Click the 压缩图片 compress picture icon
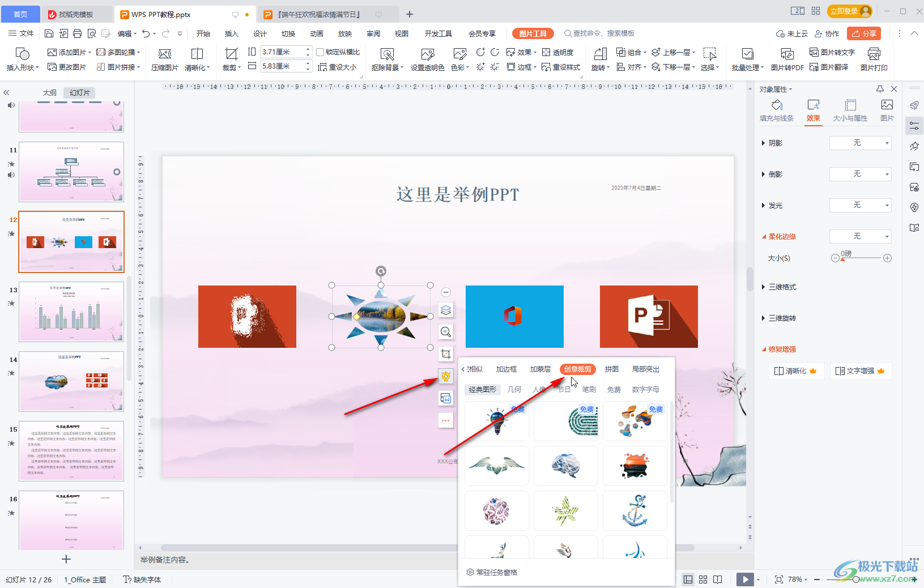Viewport: 924px width, 588px height. pyautogui.click(x=165, y=59)
